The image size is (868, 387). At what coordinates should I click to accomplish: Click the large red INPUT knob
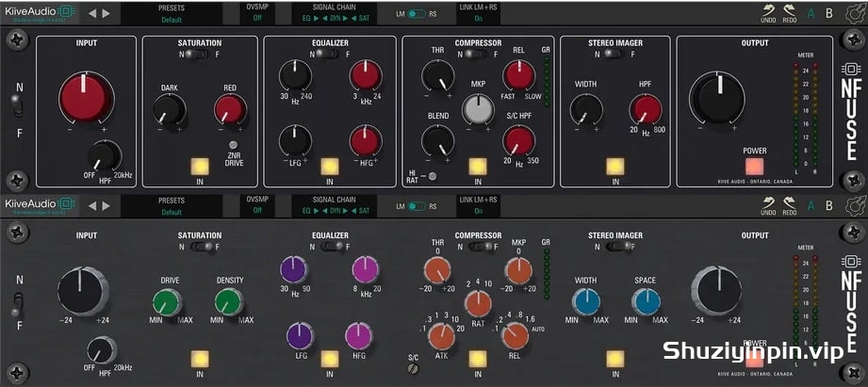coord(86,99)
